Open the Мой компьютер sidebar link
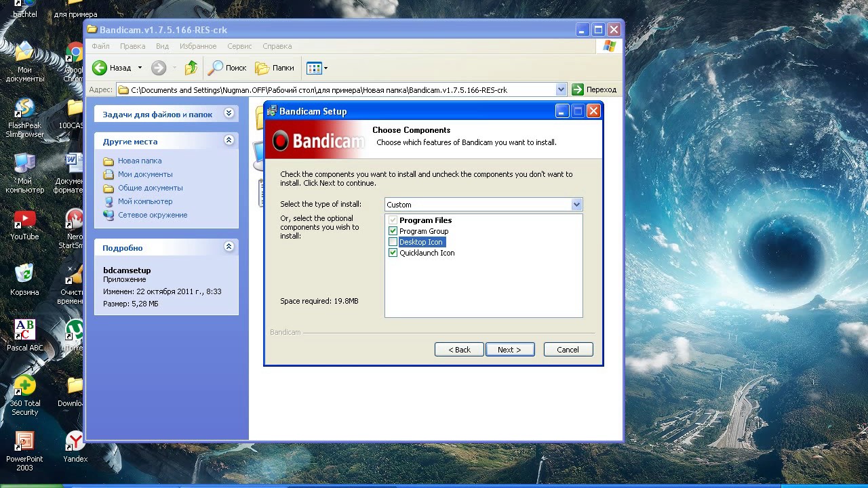The height and width of the screenshot is (488, 868). [145, 201]
